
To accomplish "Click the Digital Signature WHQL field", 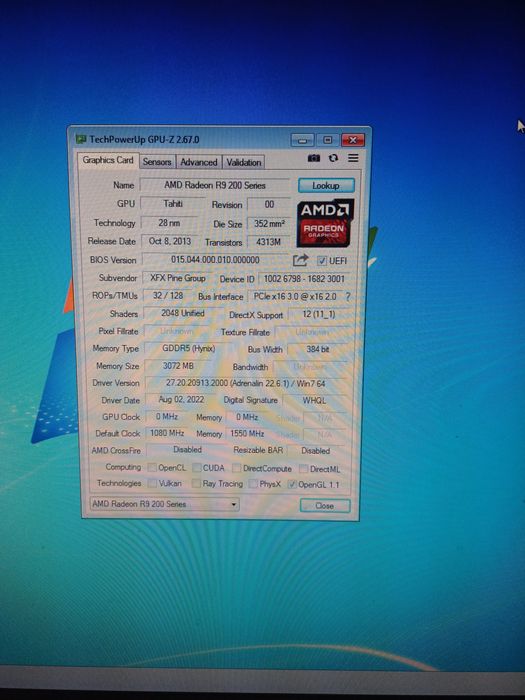I will [x=314, y=400].
